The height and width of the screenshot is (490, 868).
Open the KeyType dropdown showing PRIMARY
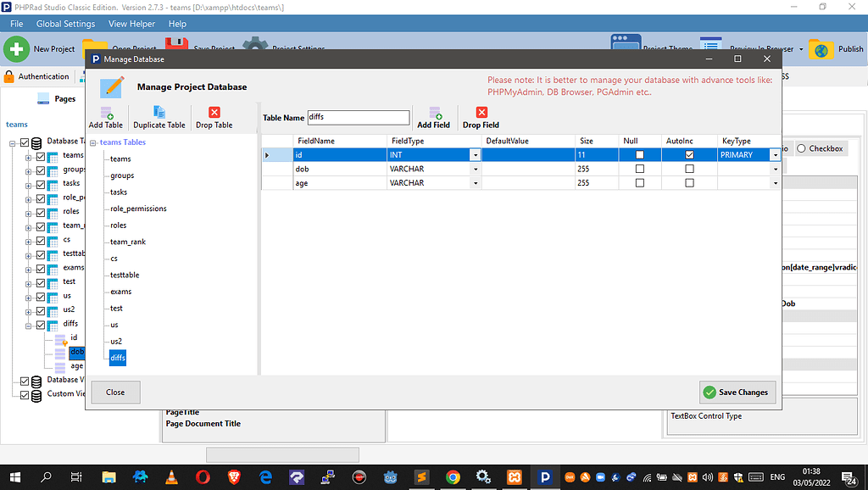click(775, 156)
